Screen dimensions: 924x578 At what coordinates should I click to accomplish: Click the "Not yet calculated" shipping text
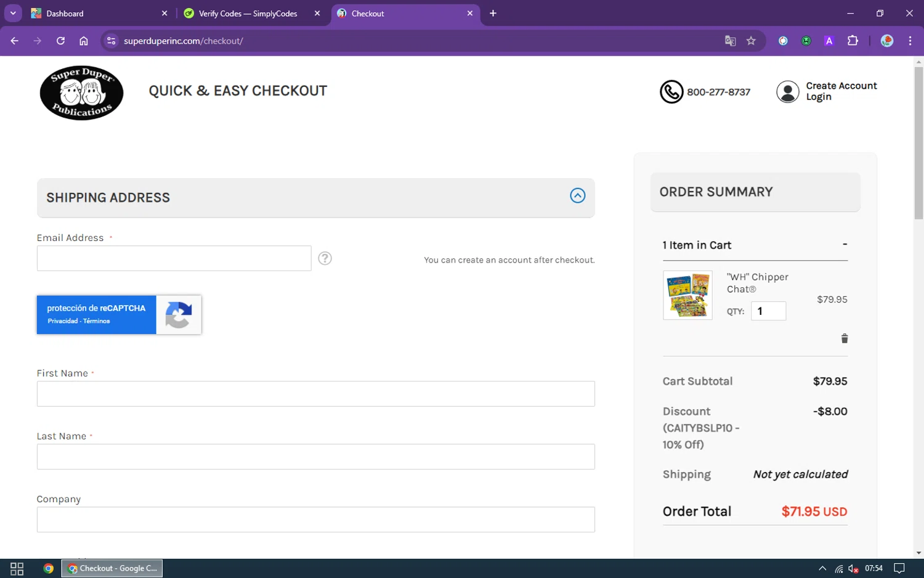click(x=800, y=474)
